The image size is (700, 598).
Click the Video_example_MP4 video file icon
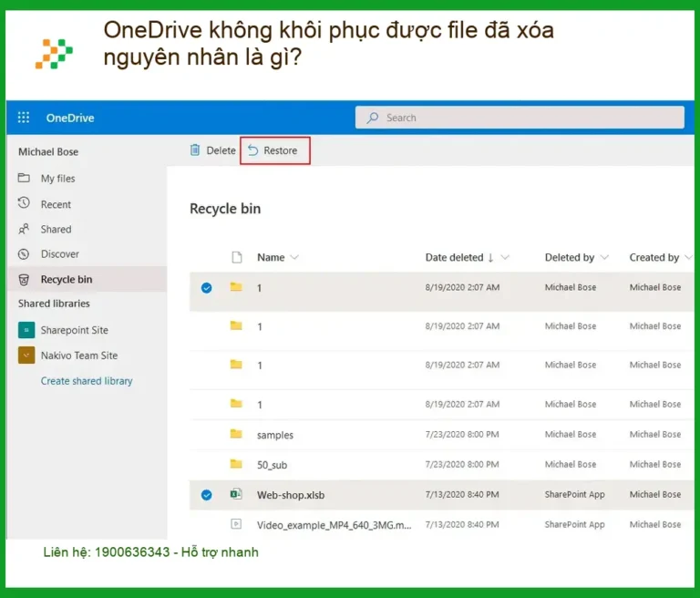click(x=236, y=524)
